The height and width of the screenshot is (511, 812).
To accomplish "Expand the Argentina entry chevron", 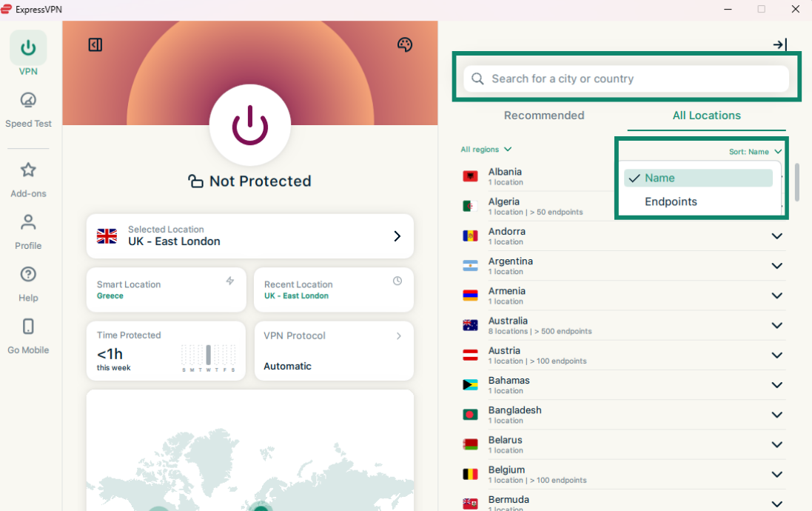I will click(776, 266).
